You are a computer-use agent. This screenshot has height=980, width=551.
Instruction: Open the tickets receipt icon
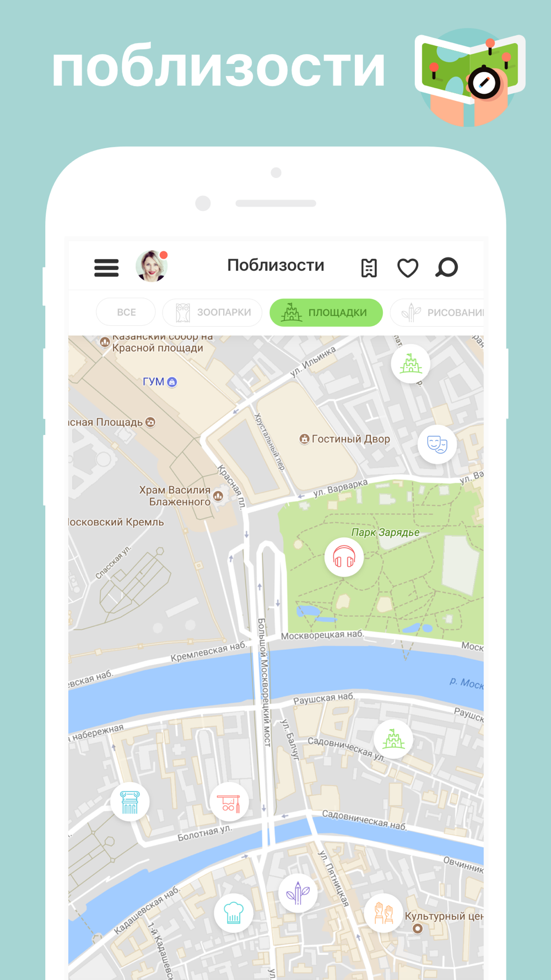(x=369, y=268)
